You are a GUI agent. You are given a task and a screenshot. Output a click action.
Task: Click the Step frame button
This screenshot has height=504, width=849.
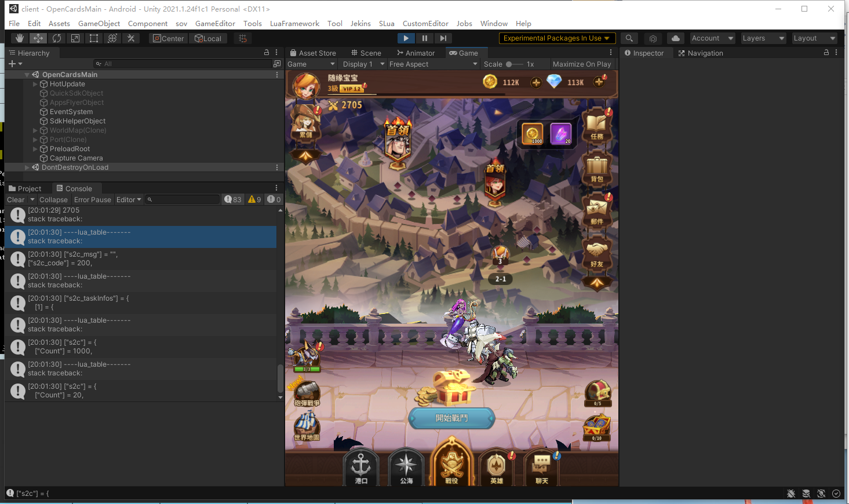coord(443,38)
